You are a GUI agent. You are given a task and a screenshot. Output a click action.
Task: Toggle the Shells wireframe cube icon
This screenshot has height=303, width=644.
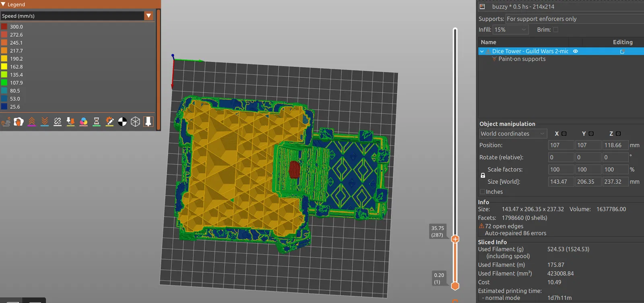[x=135, y=122]
